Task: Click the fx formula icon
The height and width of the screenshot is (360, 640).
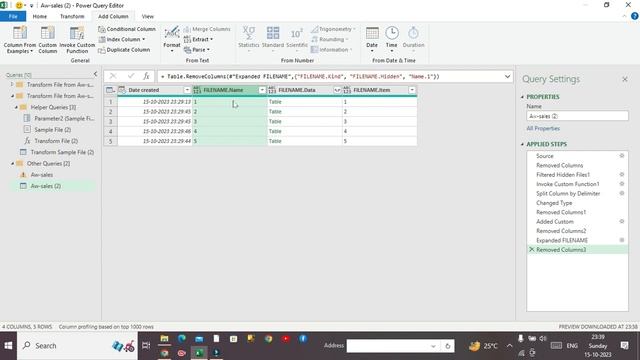Action: 146,76
